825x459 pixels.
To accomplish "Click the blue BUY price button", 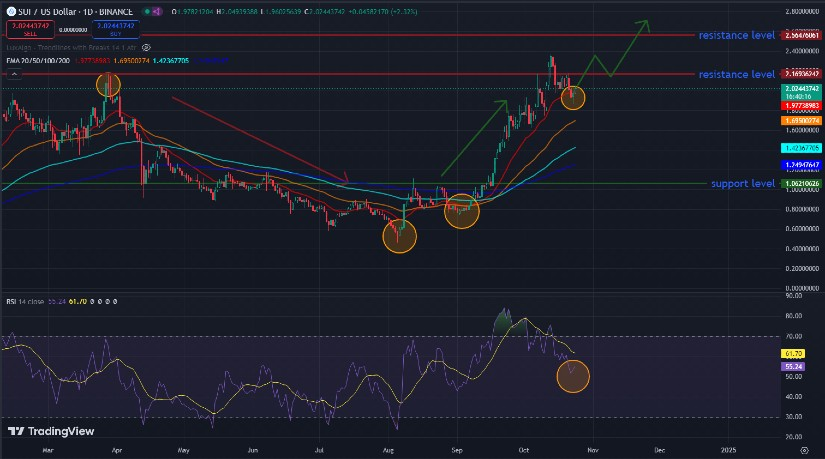I will point(116,29).
